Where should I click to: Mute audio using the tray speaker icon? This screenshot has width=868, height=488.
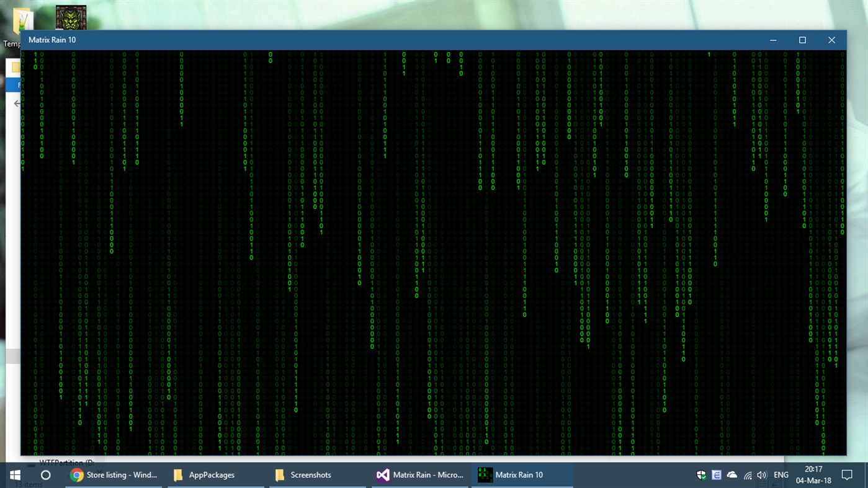[x=762, y=475]
